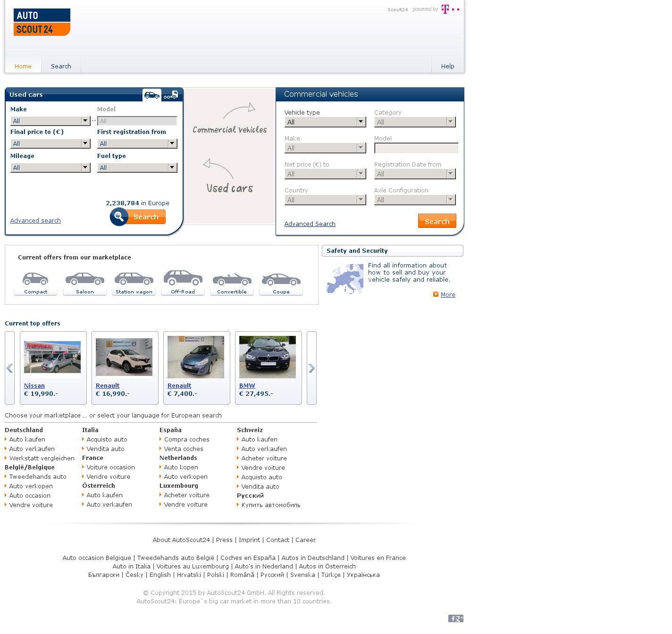Open the social media icons in footer
The image size is (672, 634).
(456, 618)
